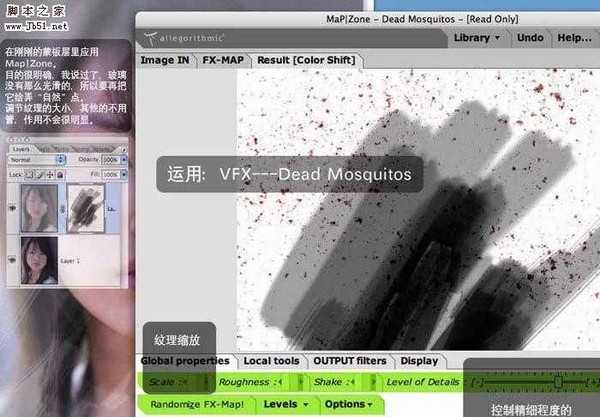The image size is (600, 417).
Task: Open the OUTPUT filters tab
Action: 350,361
